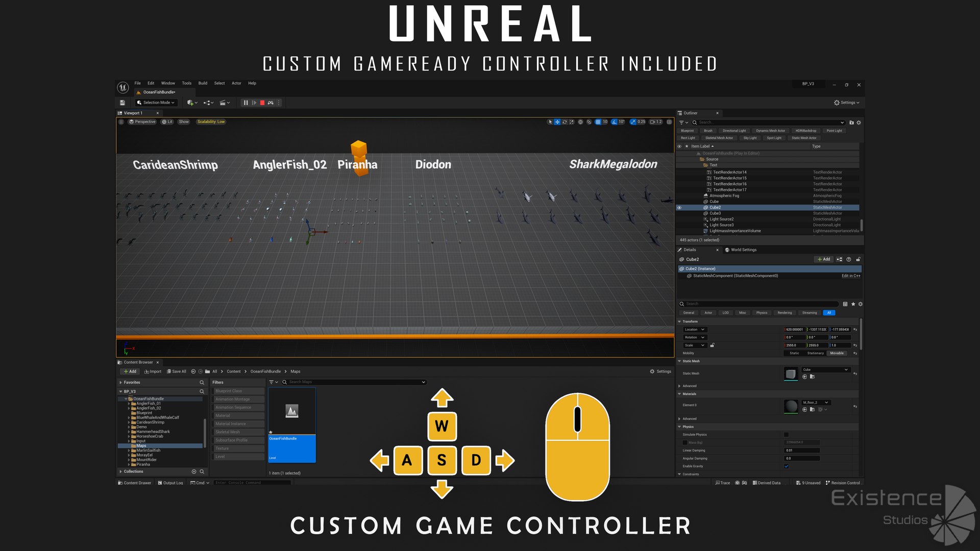Toggle the Sky Light outliner filter
The width and height of the screenshot is (980, 551).
point(750,138)
